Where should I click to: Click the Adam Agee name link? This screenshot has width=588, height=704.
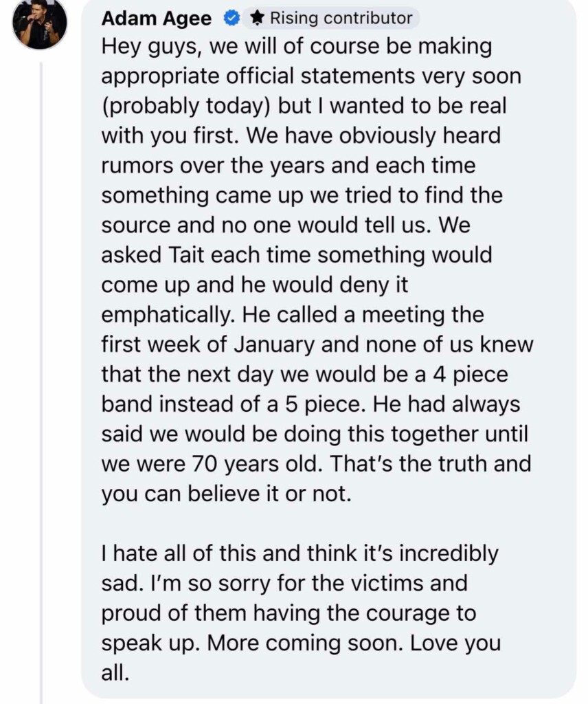click(156, 19)
